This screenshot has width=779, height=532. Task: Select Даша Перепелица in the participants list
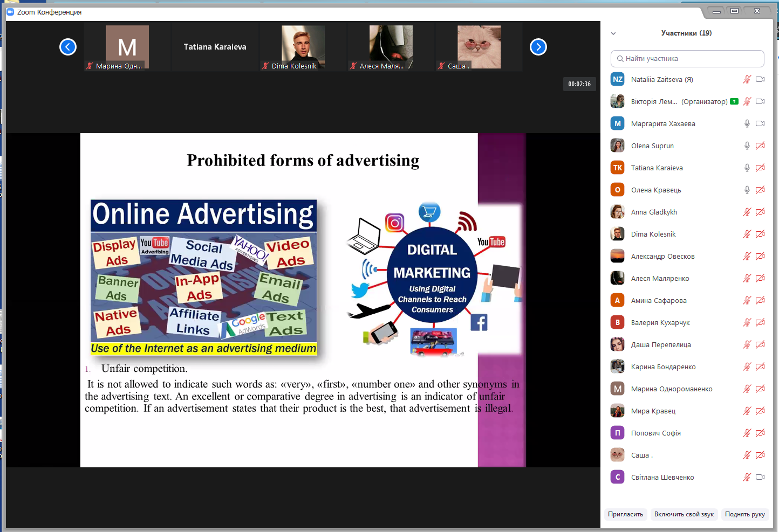[687, 344]
